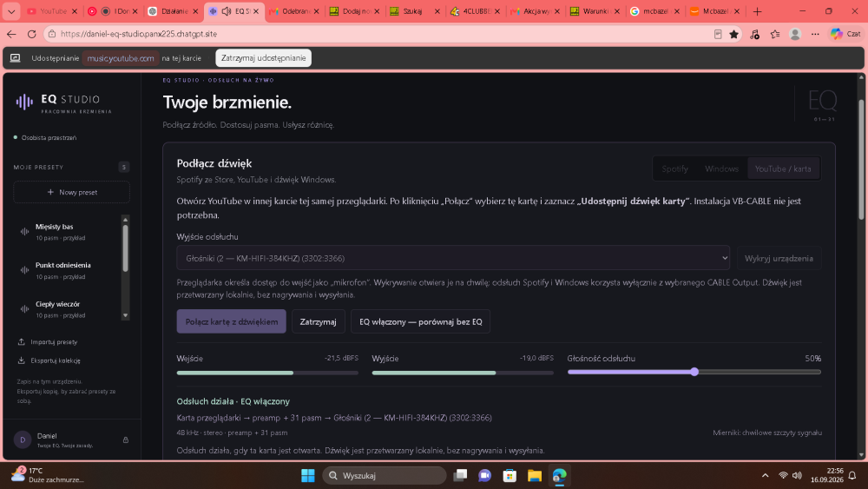Select the Spotify source tab
The height and width of the screenshot is (489, 868).
point(674,169)
